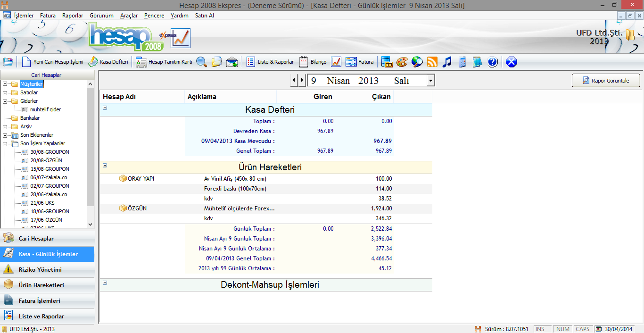Click the color palette icon
This screenshot has width=644, height=333.
point(402,62)
